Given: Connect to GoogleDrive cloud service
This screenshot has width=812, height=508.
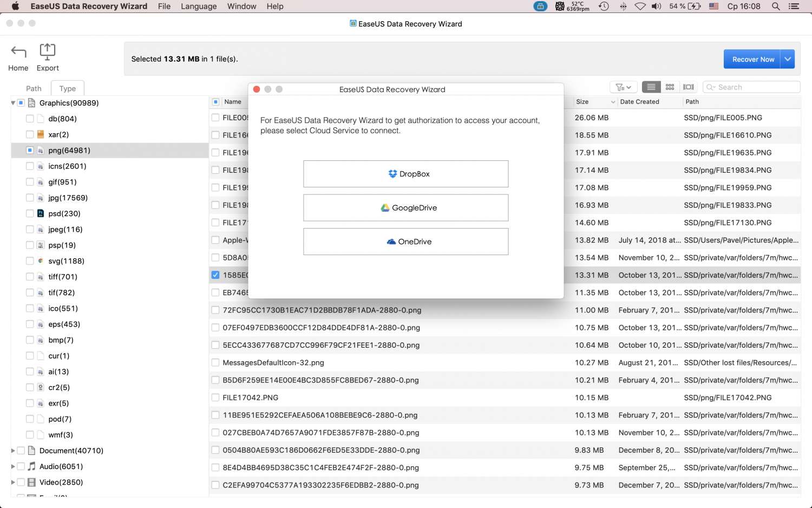Looking at the screenshot, I should coord(406,208).
